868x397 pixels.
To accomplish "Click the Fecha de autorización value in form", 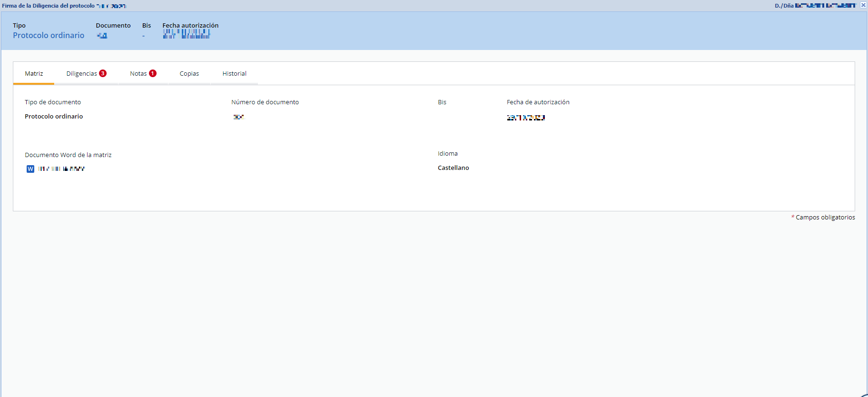I will [x=526, y=118].
